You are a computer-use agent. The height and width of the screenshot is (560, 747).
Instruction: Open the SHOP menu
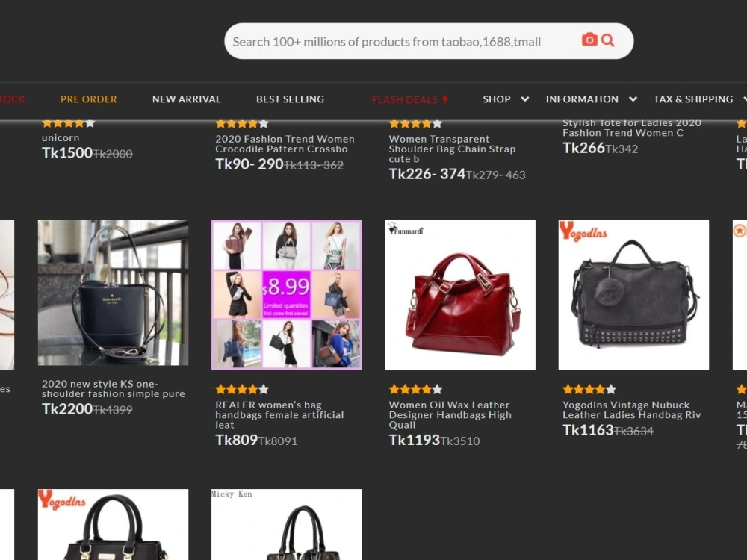coord(497,99)
